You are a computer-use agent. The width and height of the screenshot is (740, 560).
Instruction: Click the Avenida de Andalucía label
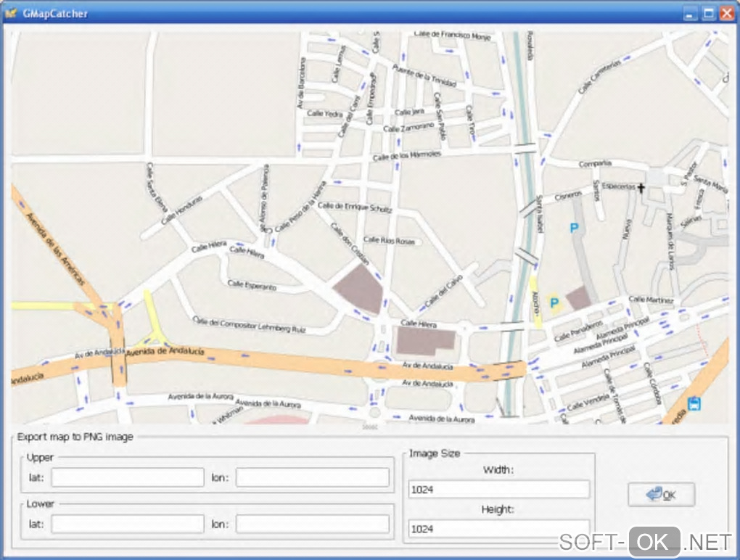point(165,352)
